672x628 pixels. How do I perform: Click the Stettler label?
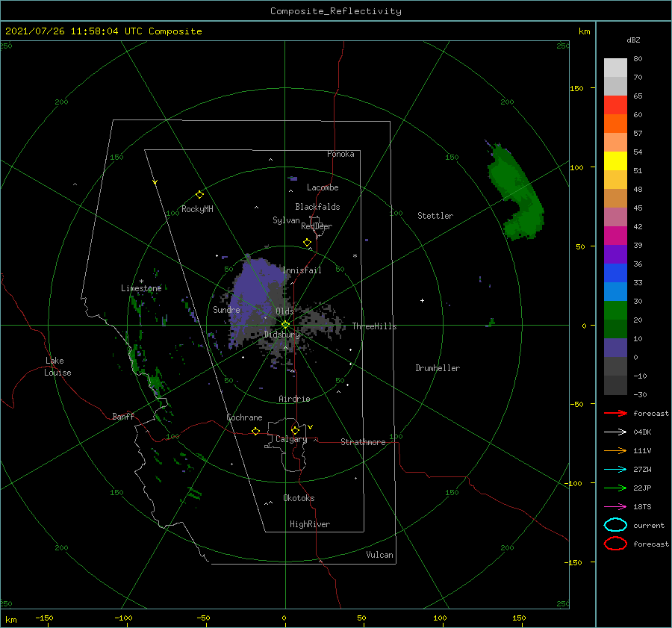point(435,216)
